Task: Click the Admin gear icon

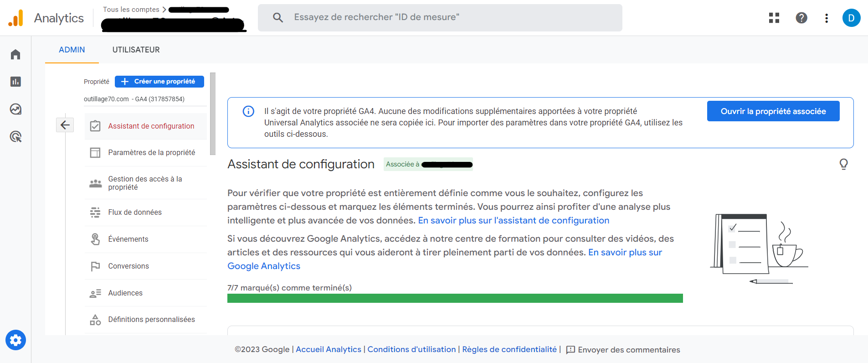Action: coord(15,340)
